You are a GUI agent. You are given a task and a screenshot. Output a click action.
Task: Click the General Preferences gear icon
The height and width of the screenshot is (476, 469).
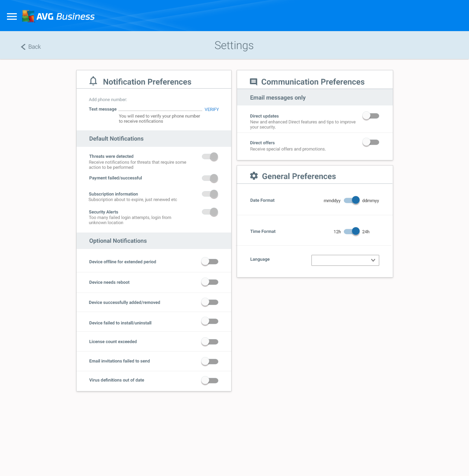click(254, 176)
